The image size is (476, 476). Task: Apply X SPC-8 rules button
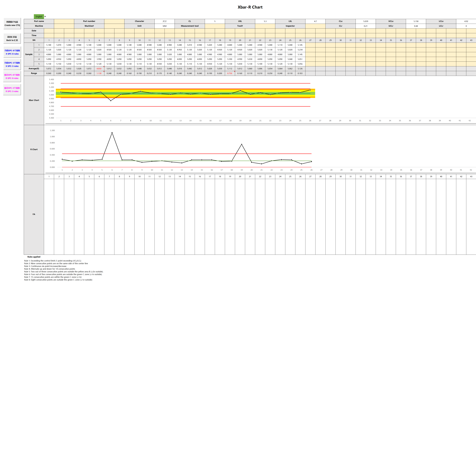pyautogui.click(x=12, y=52)
